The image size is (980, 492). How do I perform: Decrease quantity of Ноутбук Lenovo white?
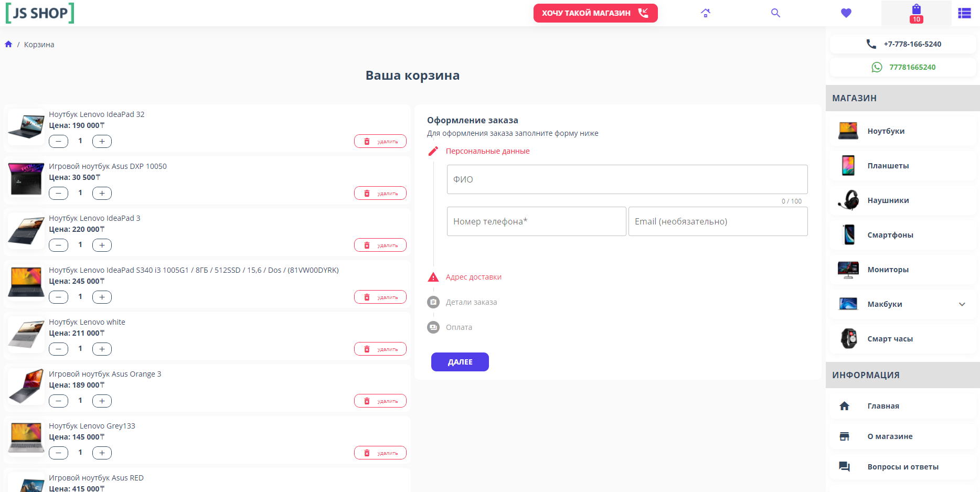pos(58,349)
